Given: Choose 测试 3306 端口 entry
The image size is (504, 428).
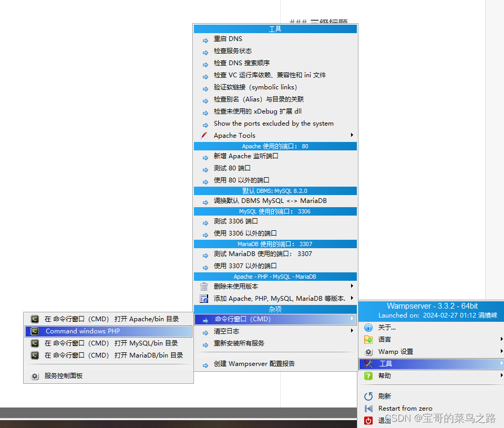Looking at the screenshot, I should (x=275, y=221).
